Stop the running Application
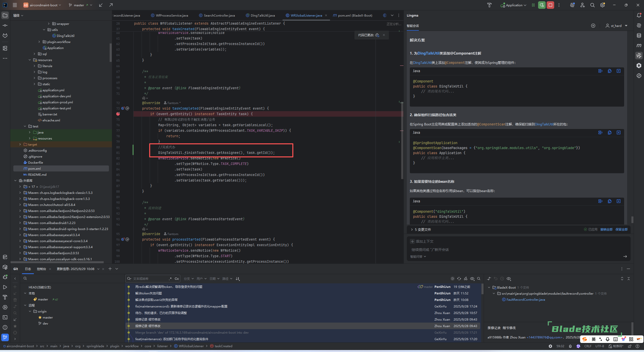 (550, 5)
